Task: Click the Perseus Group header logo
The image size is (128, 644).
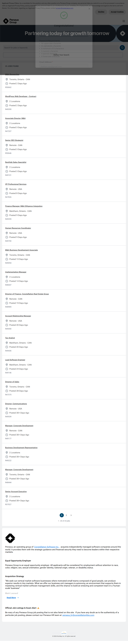Action: 11,21
